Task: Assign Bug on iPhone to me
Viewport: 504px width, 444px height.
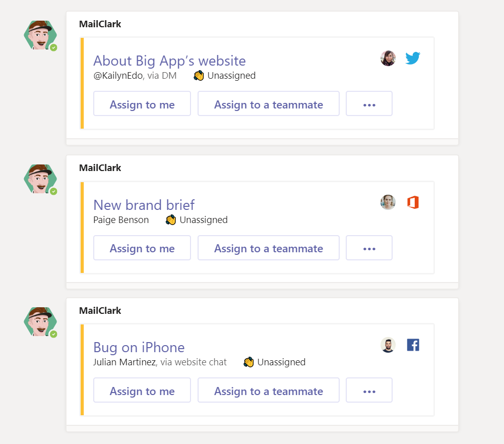Action: pos(142,391)
